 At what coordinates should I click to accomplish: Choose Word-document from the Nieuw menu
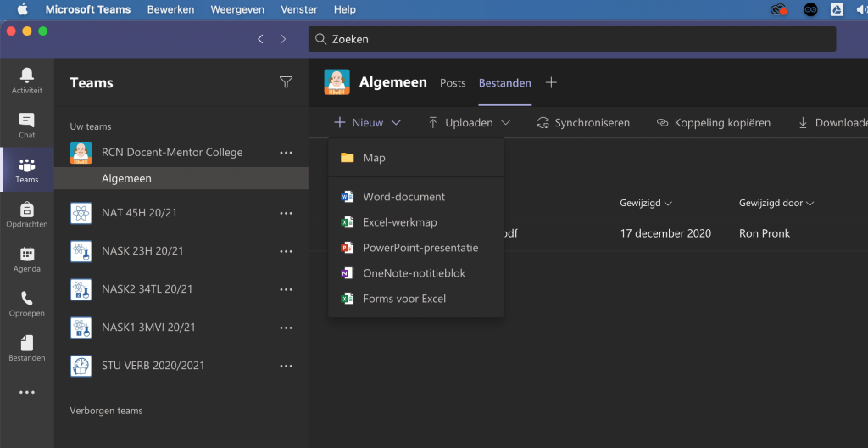point(403,197)
